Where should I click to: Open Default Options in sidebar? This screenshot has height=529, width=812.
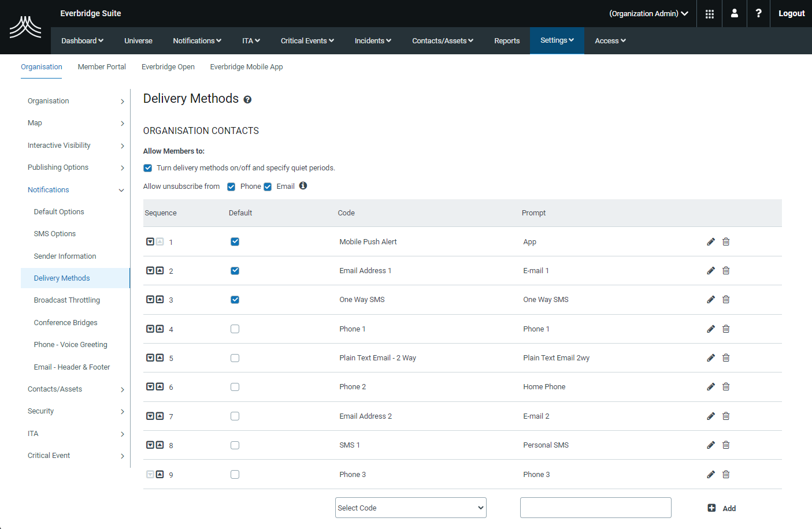[x=59, y=212]
